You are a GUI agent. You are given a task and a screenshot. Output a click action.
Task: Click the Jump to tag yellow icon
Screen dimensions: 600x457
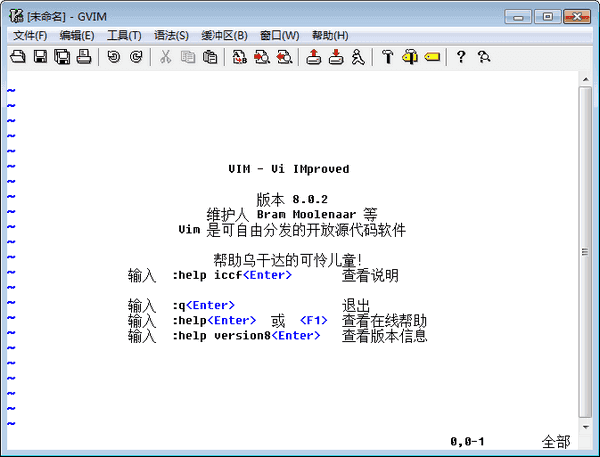tap(432, 58)
